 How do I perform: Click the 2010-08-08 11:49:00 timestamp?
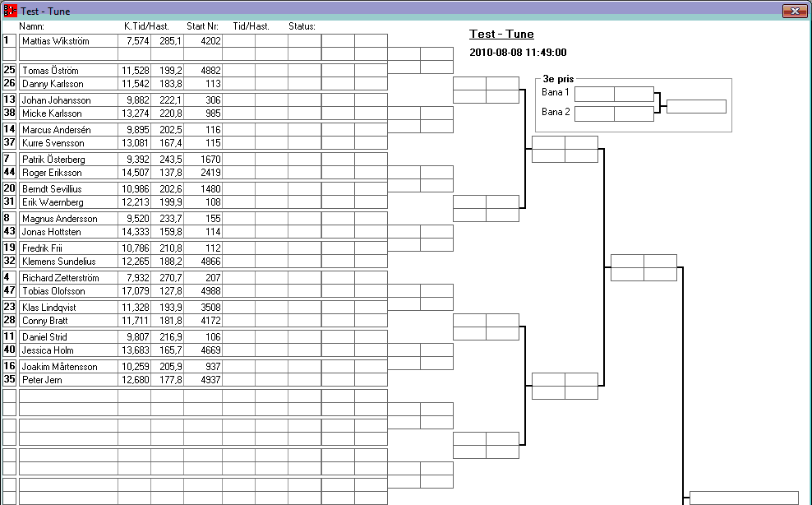pos(518,52)
